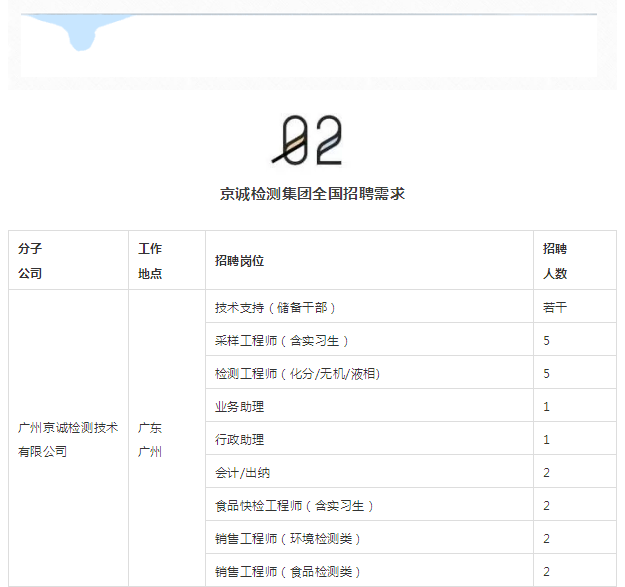Click the 会计/出纳 position

click(242, 473)
